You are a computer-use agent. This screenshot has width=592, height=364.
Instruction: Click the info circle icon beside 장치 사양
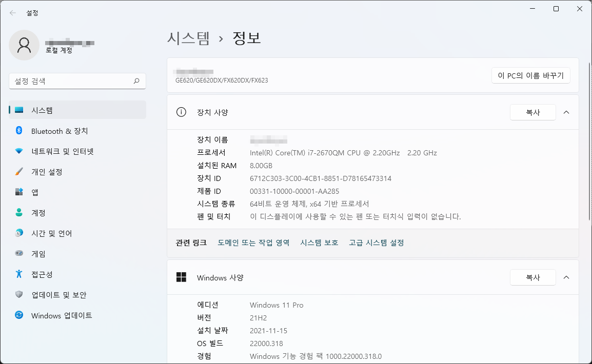point(181,112)
